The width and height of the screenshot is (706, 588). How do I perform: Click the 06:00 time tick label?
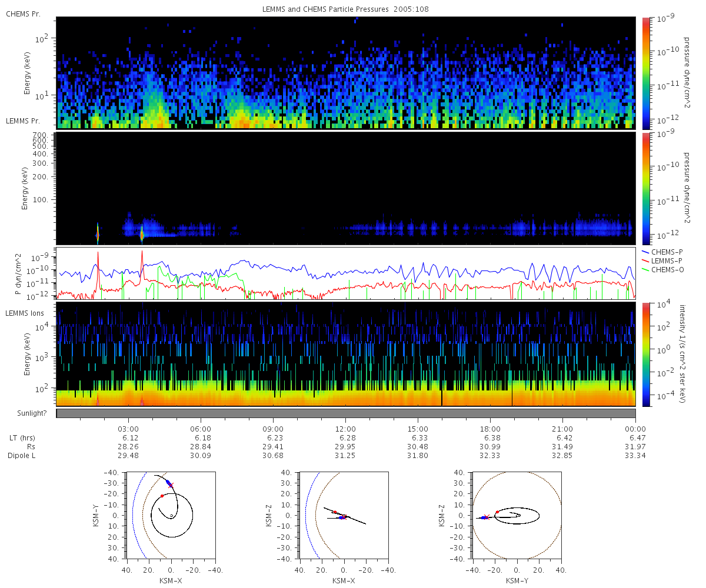click(x=201, y=429)
